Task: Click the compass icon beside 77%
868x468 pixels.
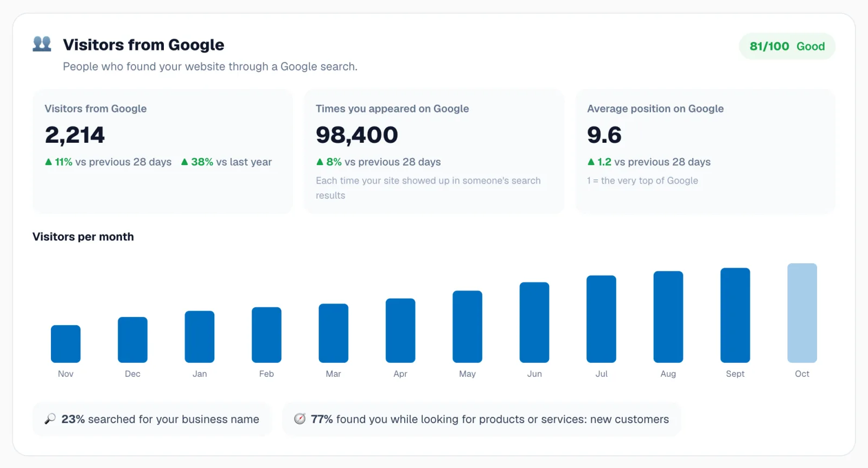Action: click(299, 419)
